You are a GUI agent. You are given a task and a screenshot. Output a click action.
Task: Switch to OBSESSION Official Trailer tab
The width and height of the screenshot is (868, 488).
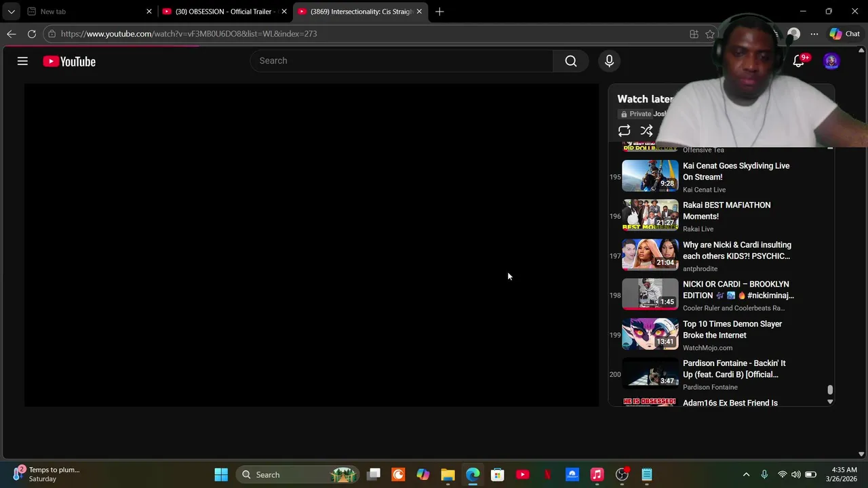click(x=224, y=12)
